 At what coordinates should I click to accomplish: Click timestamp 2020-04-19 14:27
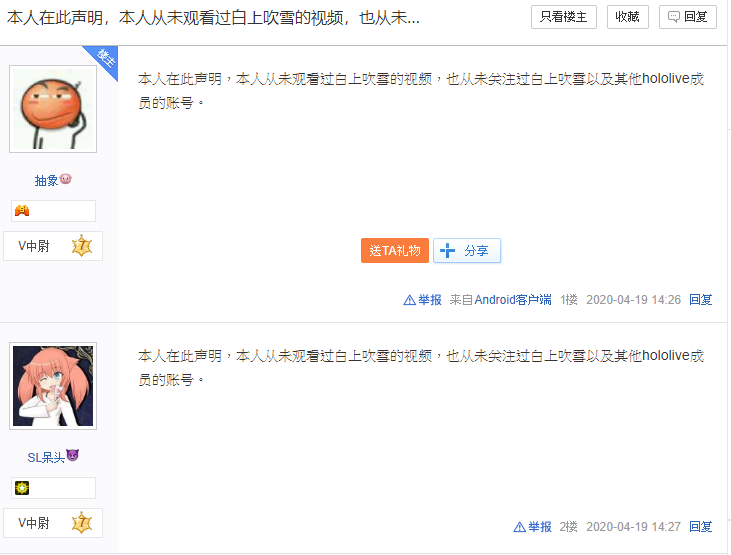[x=634, y=527]
